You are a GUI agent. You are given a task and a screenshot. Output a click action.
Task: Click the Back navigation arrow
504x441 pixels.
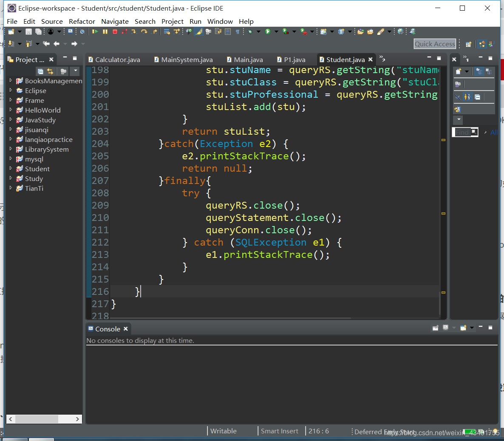coord(57,44)
